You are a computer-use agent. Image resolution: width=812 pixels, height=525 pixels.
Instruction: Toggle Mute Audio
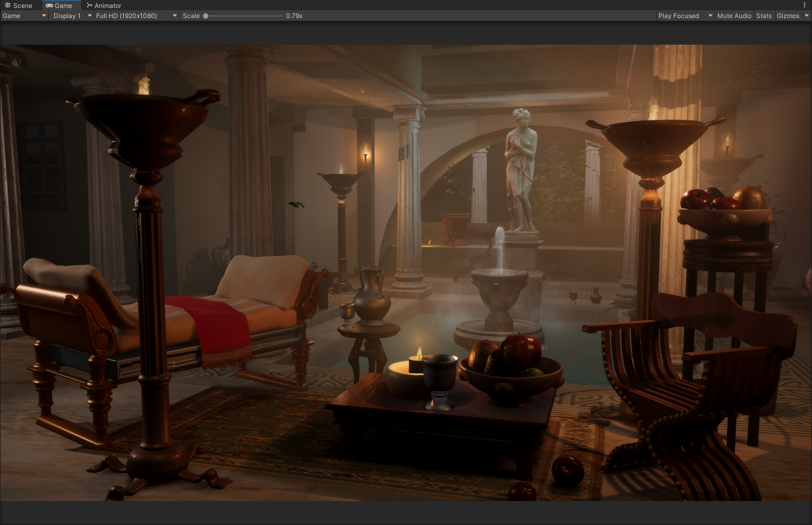(x=734, y=16)
